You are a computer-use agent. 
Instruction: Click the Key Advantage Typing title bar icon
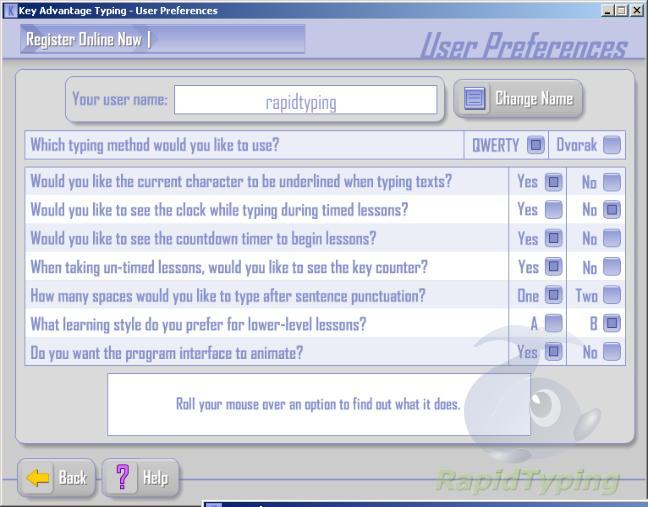(x=10, y=10)
